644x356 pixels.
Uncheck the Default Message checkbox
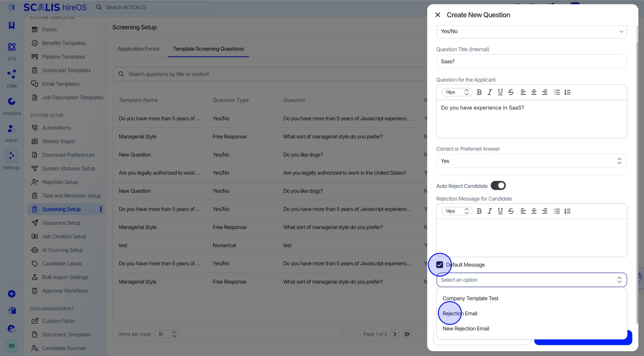pos(439,265)
